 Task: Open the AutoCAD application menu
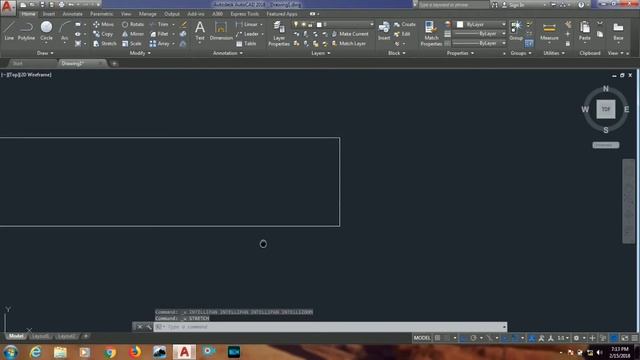coord(7,7)
